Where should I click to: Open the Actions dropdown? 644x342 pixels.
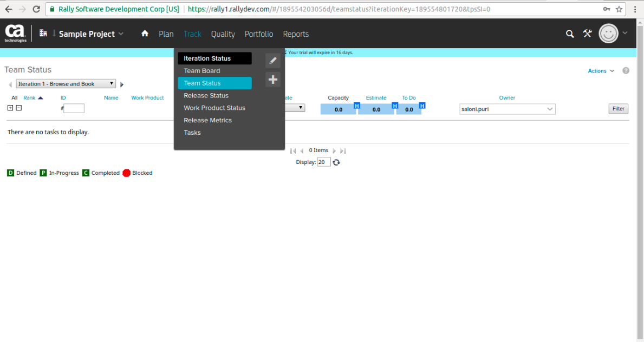point(601,71)
